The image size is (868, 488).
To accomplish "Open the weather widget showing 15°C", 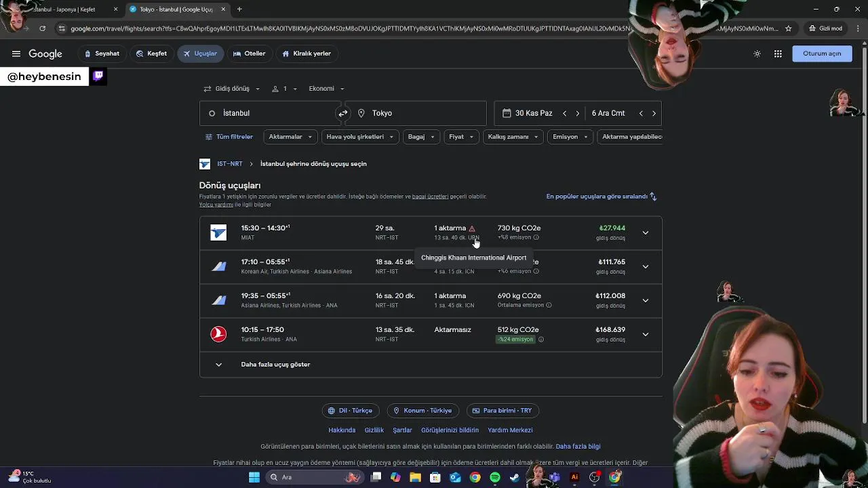I will 29,477.
